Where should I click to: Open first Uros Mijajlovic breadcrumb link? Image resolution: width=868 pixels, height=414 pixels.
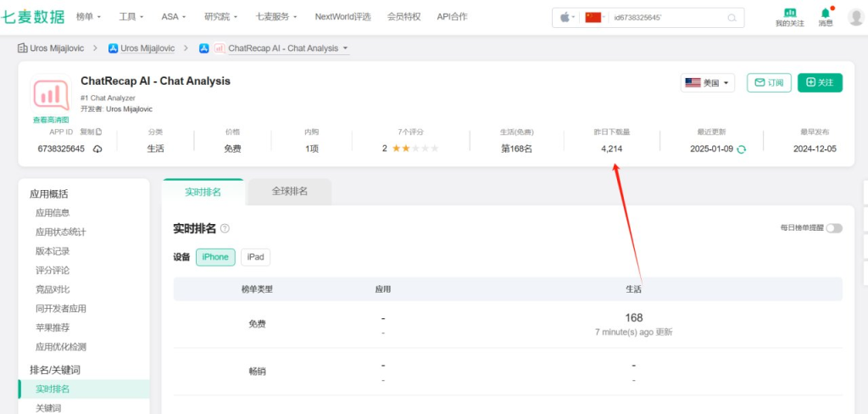click(57, 48)
